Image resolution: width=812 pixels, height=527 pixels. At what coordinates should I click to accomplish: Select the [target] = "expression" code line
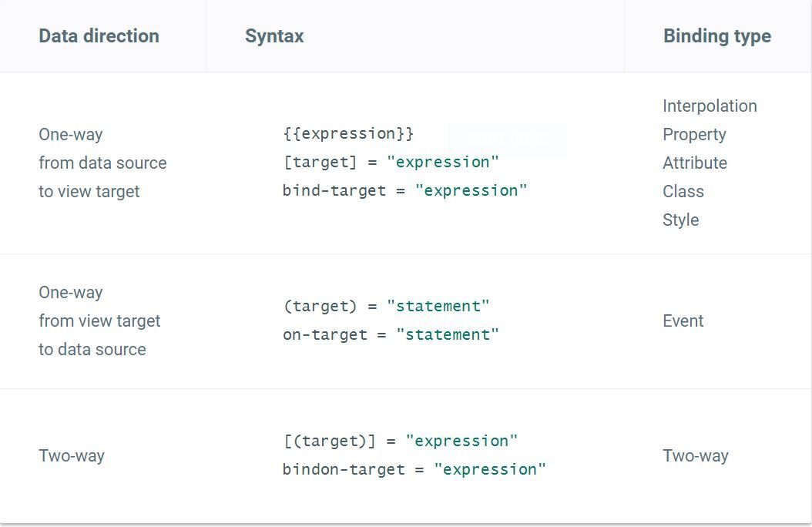click(391, 163)
